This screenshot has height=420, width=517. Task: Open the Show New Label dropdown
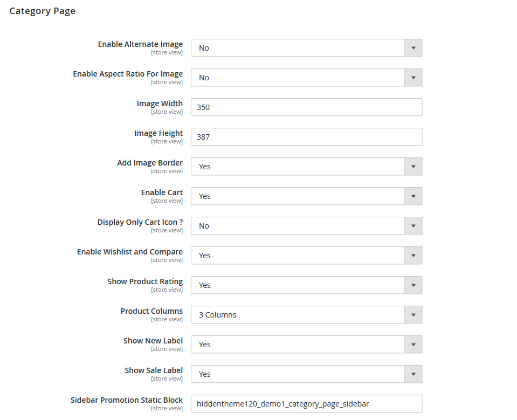[x=413, y=344]
